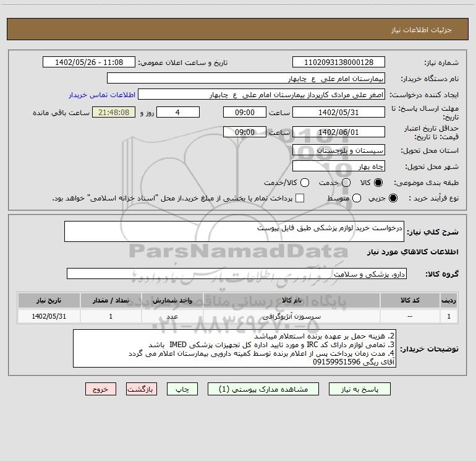Select the متوسط purchase type radio
The image size is (476, 461).
point(357,198)
